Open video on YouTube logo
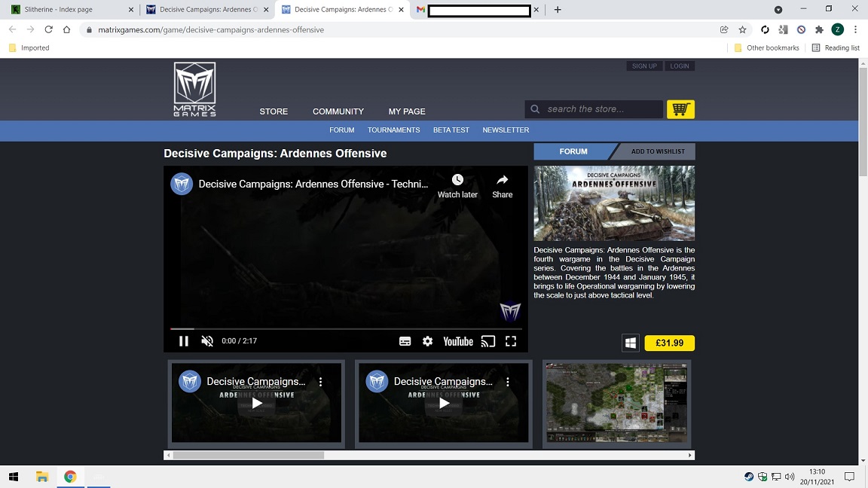Viewport: 868px width, 488px height. coord(458,341)
